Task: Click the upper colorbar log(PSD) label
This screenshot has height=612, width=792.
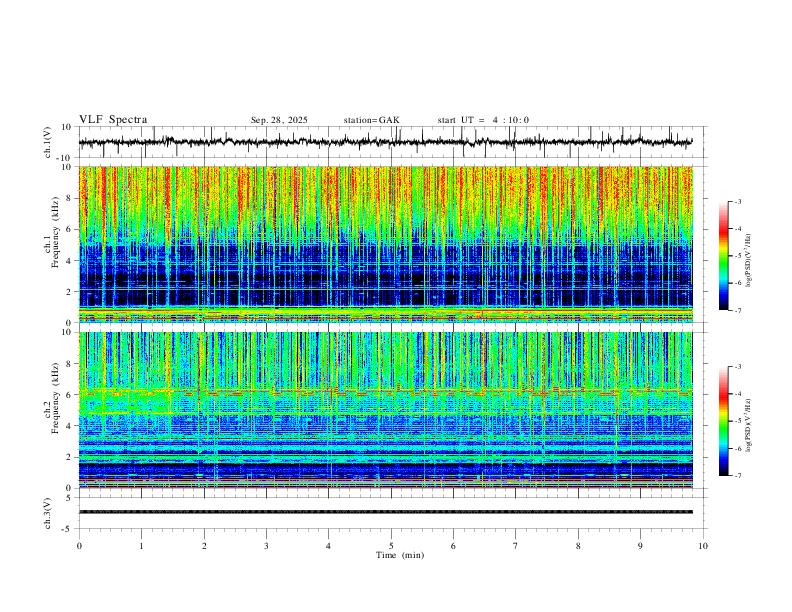Action: [x=748, y=261]
